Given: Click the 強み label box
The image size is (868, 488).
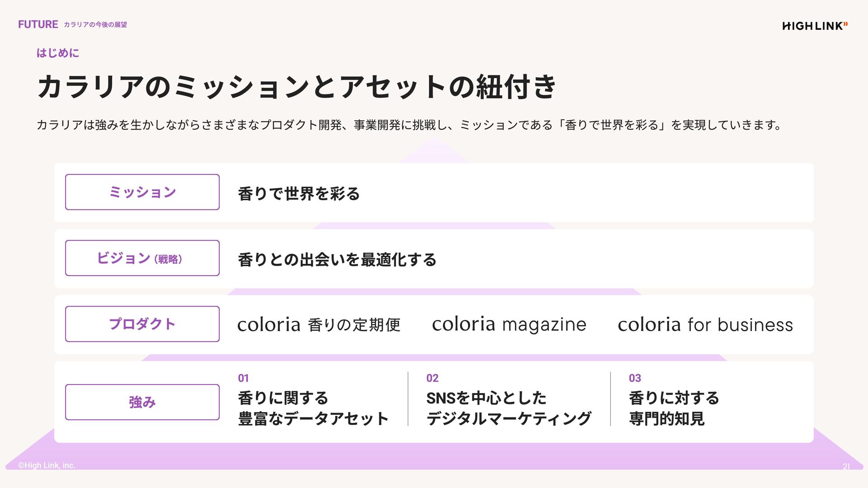Looking at the screenshot, I should click(x=142, y=402).
